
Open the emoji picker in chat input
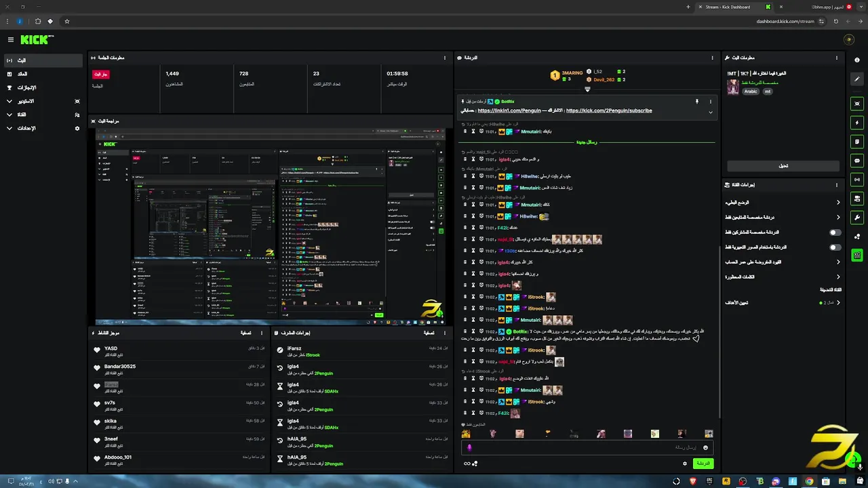pyautogui.click(x=705, y=447)
